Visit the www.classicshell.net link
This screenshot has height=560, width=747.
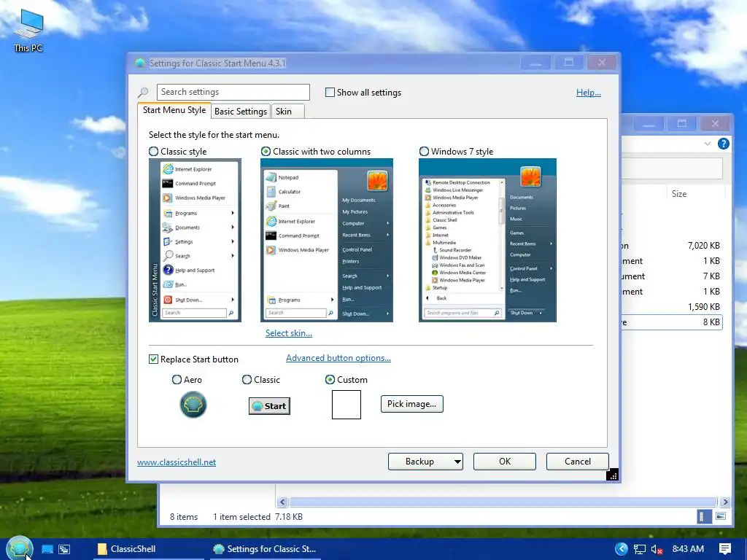pos(177,462)
